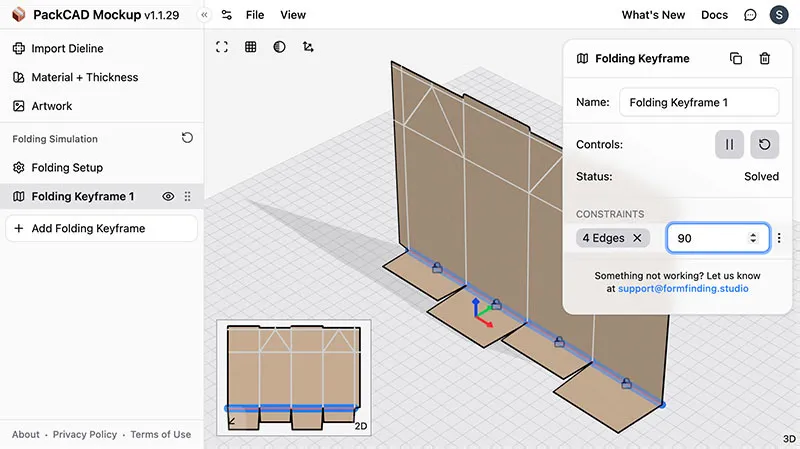The image size is (800, 449).
Task: Remove the 4 Edges constraint chip
Action: click(x=637, y=238)
